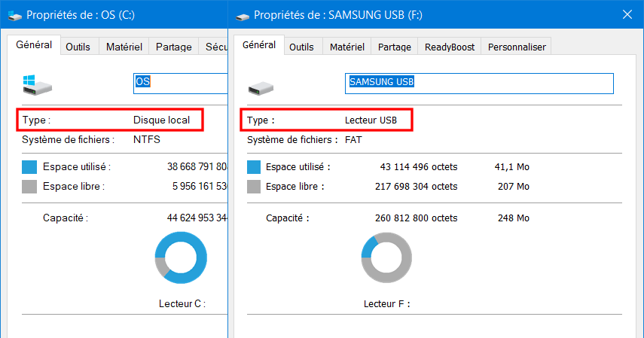The width and height of the screenshot is (644, 338).
Task: Select Général tab in SAMSUNG USB window
Action: tap(259, 44)
